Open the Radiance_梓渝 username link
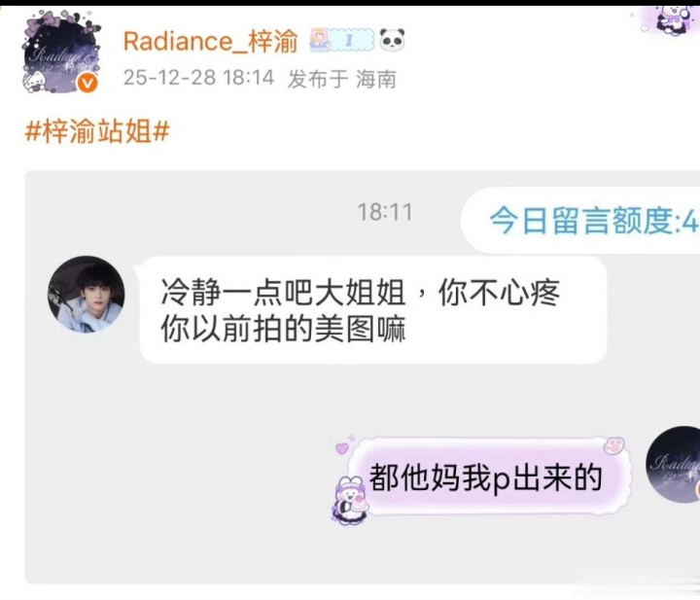 [x=210, y=41]
